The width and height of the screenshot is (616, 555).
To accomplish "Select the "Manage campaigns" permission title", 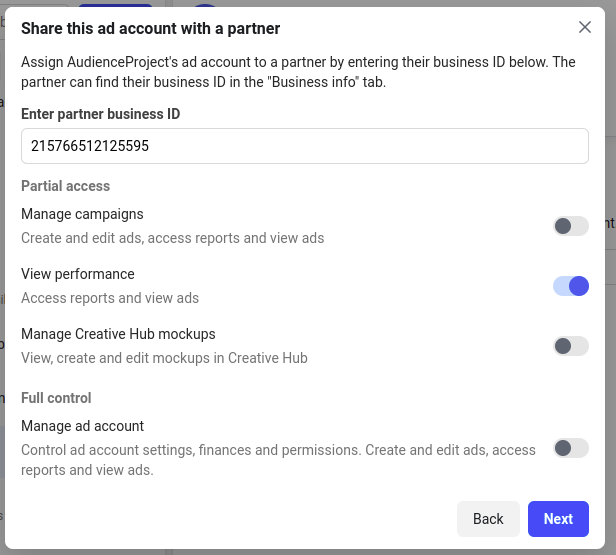I will (x=82, y=214).
